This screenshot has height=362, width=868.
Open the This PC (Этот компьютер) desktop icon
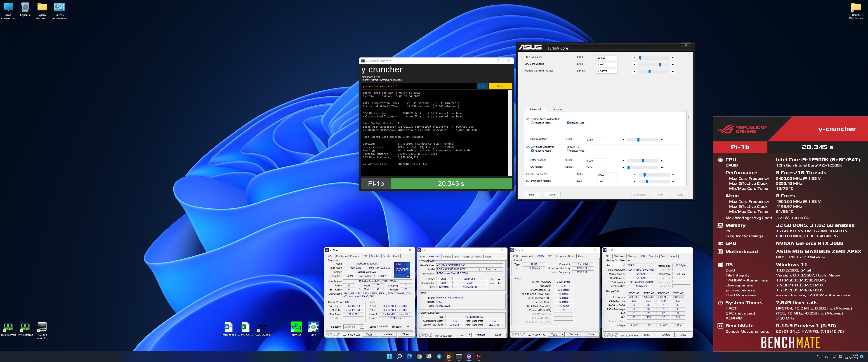pos(8,11)
